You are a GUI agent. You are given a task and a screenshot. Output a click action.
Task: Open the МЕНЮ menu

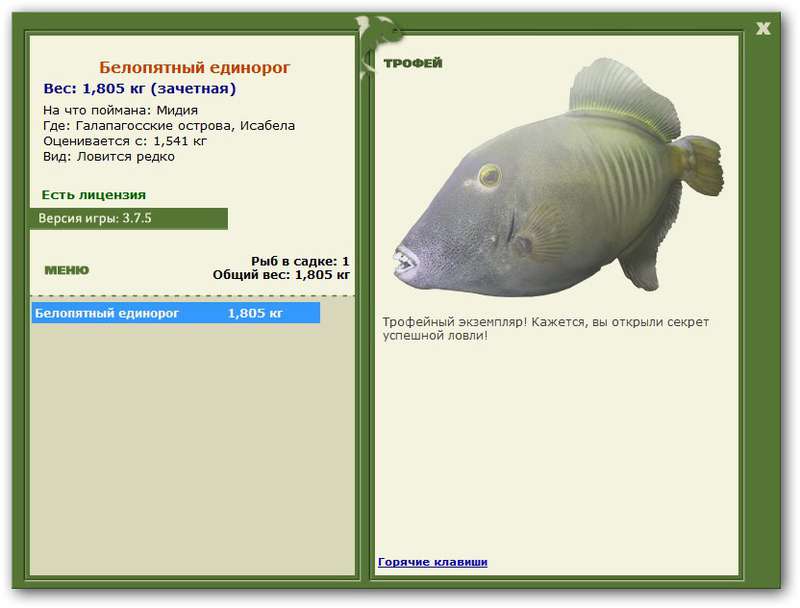(x=67, y=270)
